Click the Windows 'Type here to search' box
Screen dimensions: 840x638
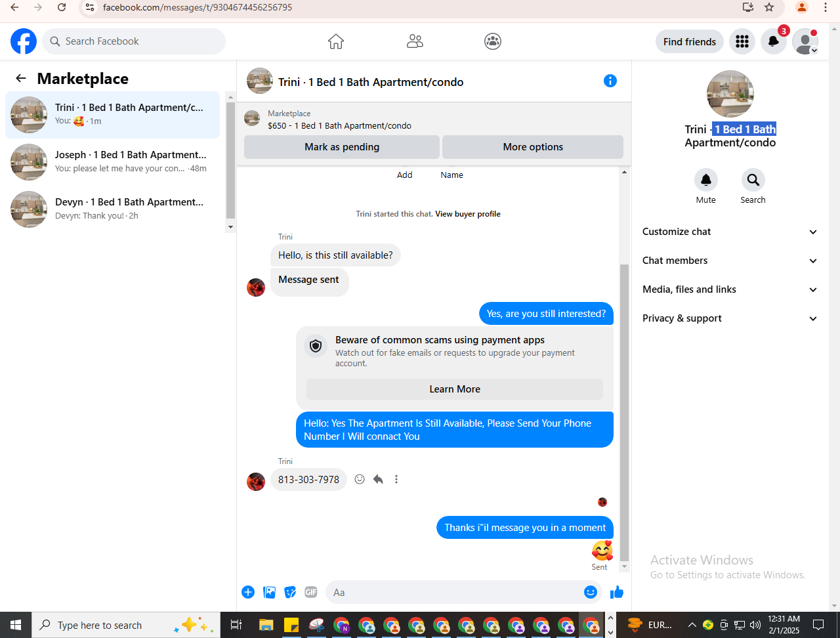[126, 625]
